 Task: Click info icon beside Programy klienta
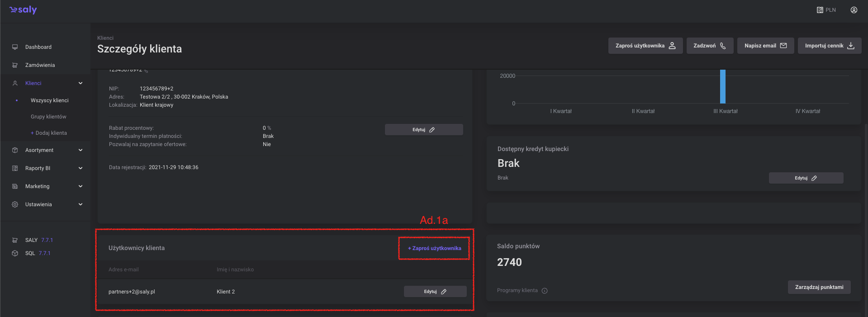click(545, 291)
